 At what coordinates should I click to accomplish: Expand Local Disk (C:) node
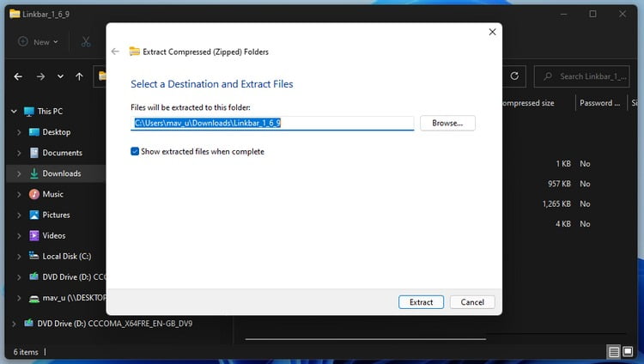tap(19, 257)
